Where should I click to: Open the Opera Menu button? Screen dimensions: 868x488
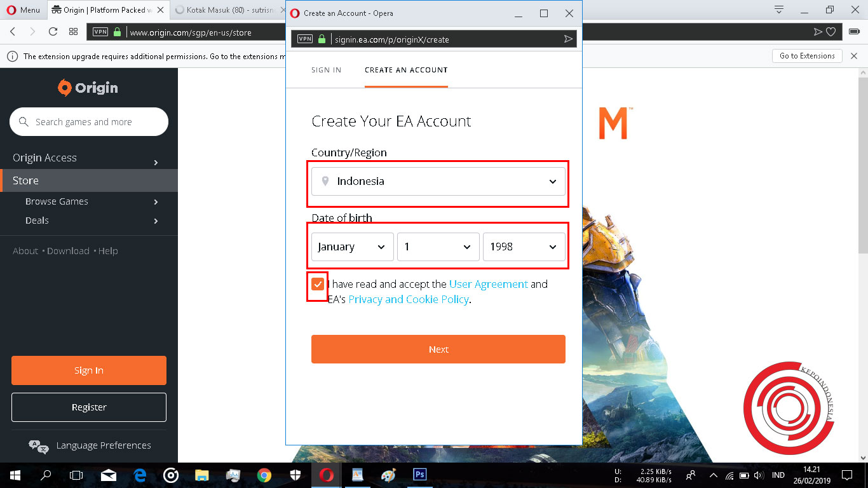pyautogui.click(x=24, y=10)
